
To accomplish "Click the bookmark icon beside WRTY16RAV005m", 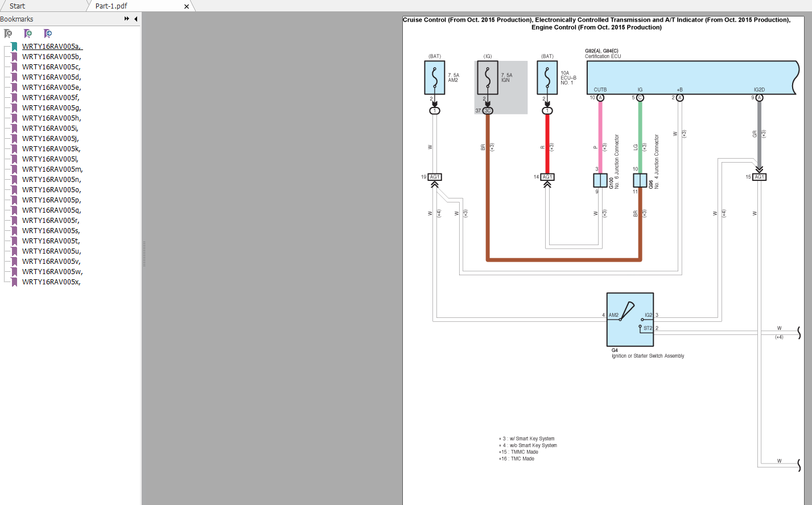I will pyautogui.click(x=14, y=169).
